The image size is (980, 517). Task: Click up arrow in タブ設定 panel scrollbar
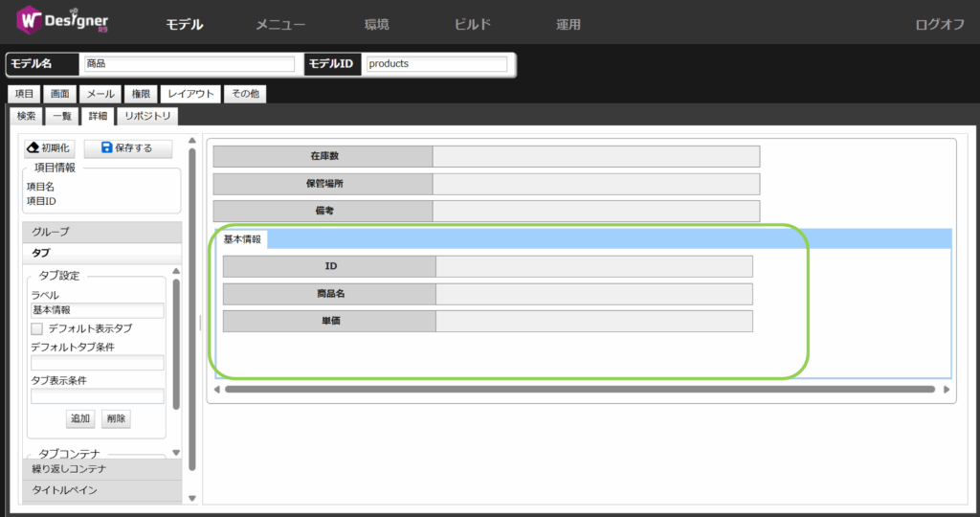[176, 272]
